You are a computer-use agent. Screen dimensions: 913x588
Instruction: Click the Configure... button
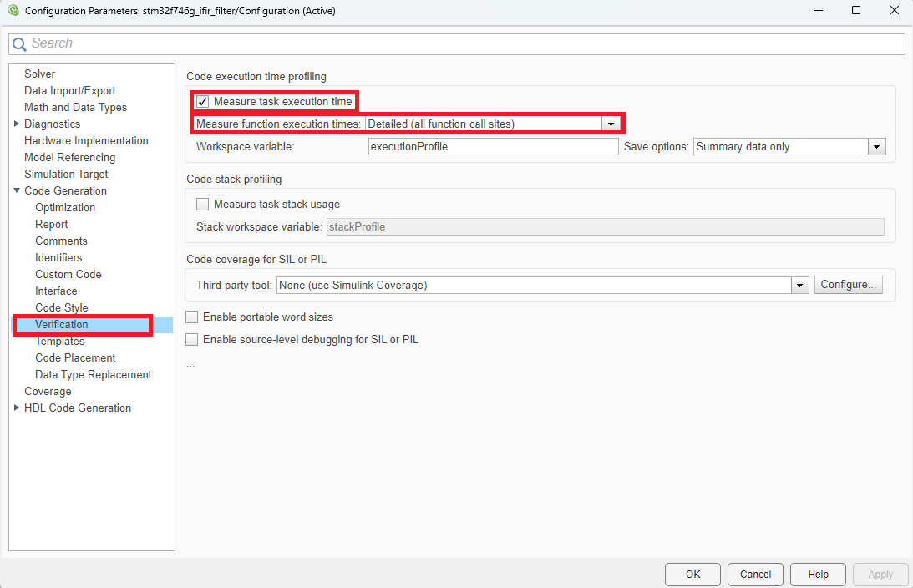click(x=846, y=285)
